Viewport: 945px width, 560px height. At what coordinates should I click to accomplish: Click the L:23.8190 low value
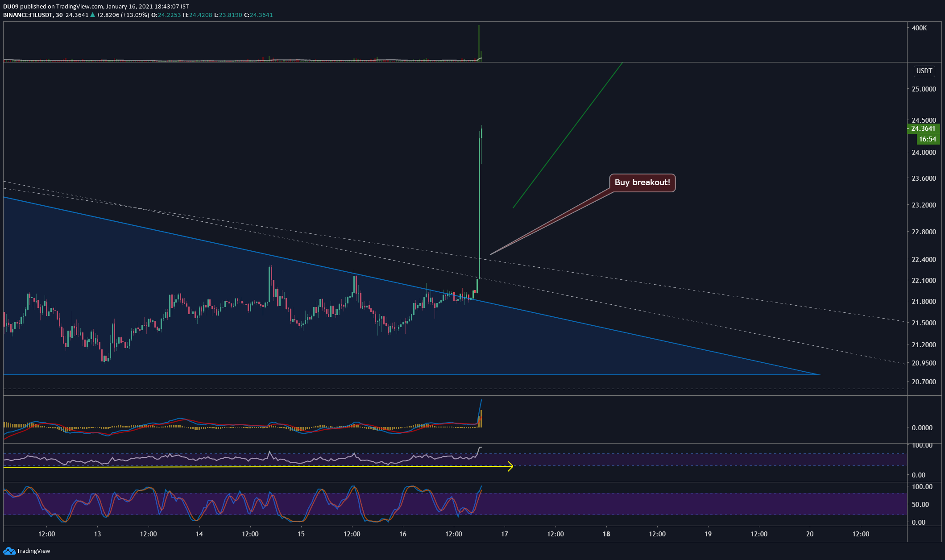pos(228,15)
